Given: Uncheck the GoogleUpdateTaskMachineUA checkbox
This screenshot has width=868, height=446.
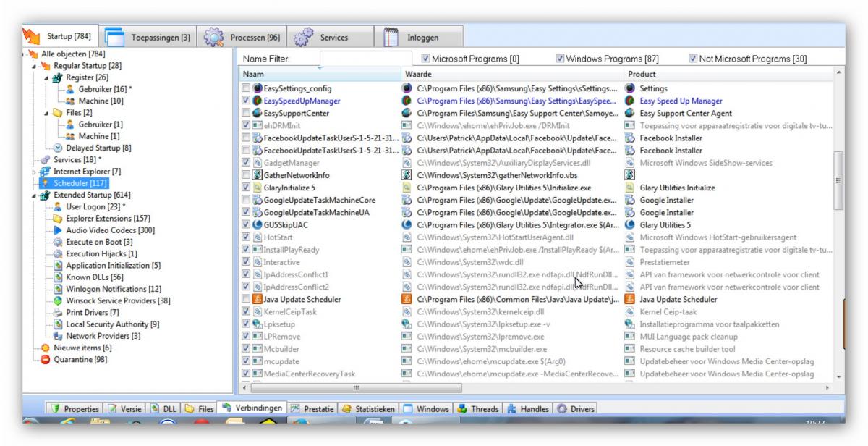Looking at the screenshot, I should coord(246,212).
